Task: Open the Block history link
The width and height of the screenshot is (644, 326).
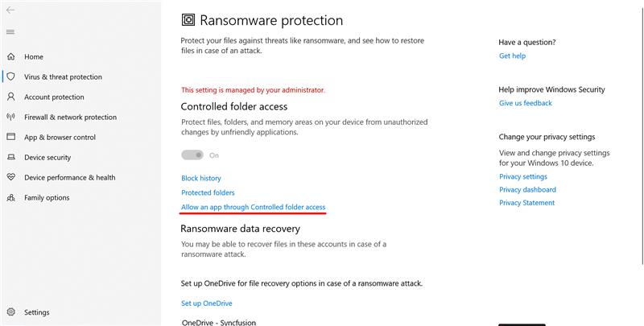Action: [201, 179]
